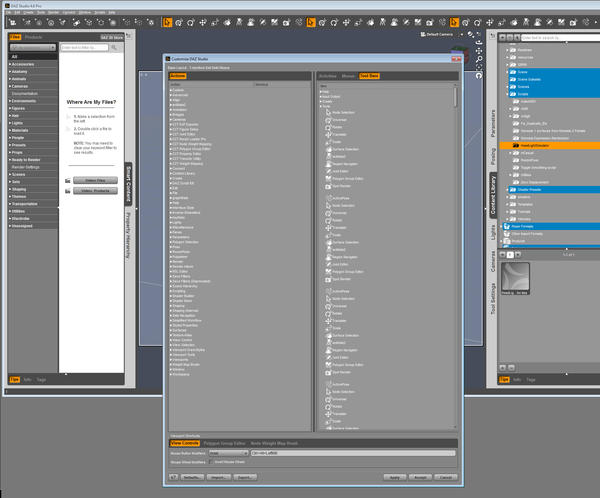Click the Tool Bars list vertical scrollbar

[455, 97]
